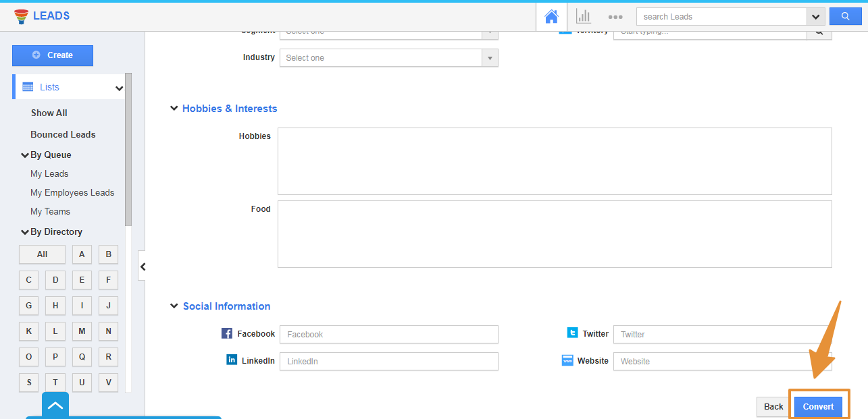Click the territory search magnifier icon
Image resolution: width=868 pixels, height=419 pixels.
819,32
